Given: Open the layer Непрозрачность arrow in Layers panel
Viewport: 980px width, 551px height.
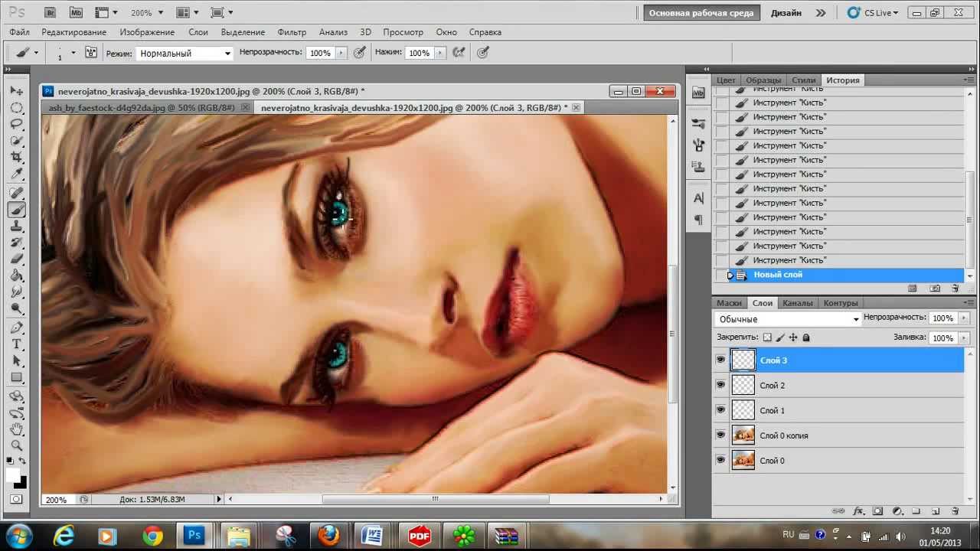Looking at the screenshot, I should [963, 318].
